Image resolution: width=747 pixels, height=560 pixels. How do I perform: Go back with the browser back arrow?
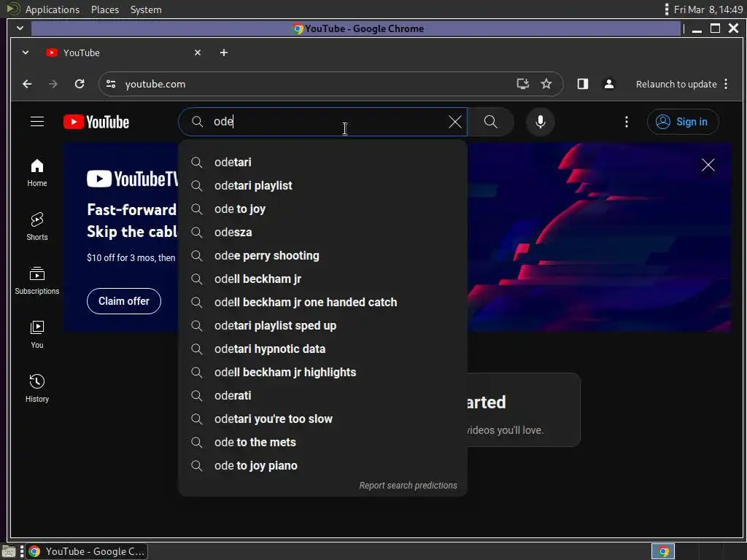click(27, 85)
